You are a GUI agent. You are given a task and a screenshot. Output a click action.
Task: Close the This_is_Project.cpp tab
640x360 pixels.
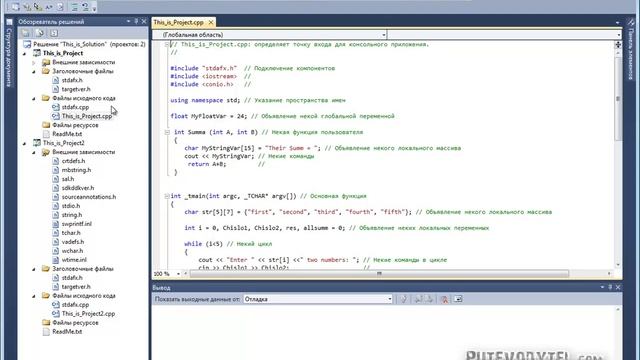click(211, 22)
